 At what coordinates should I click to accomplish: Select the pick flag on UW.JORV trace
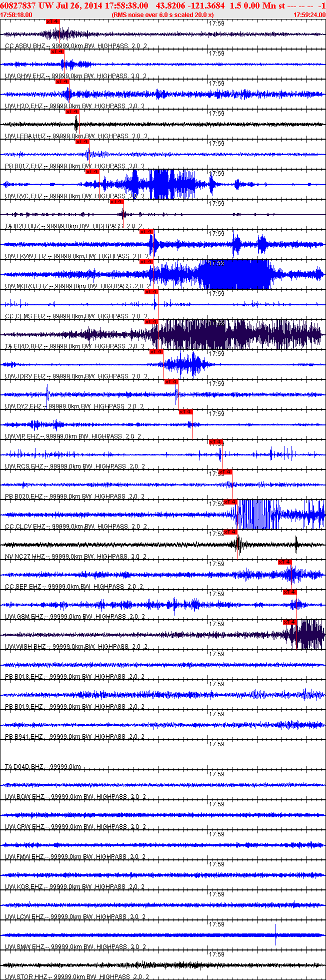coord(156,352)
